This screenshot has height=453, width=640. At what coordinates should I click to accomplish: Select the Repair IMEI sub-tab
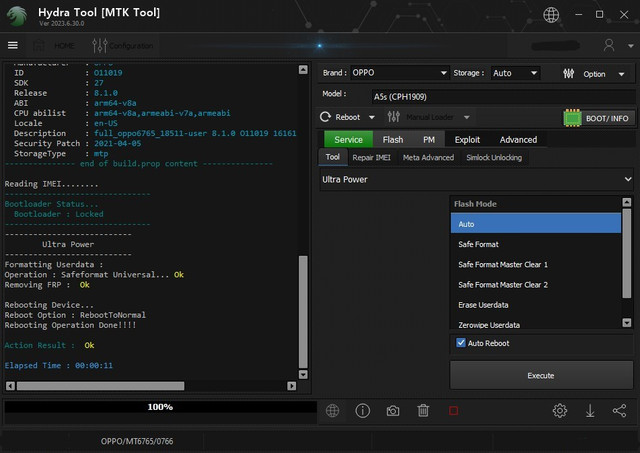click(371, 158)
